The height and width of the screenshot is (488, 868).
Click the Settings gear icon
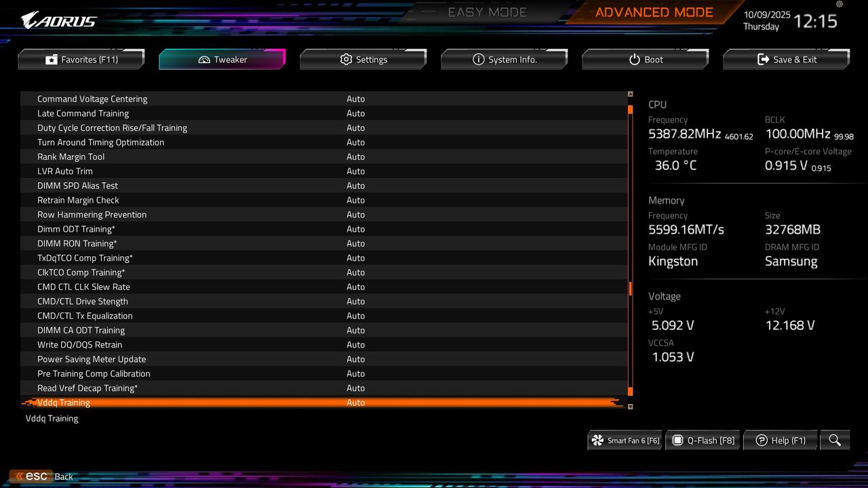tap(345, 59)
